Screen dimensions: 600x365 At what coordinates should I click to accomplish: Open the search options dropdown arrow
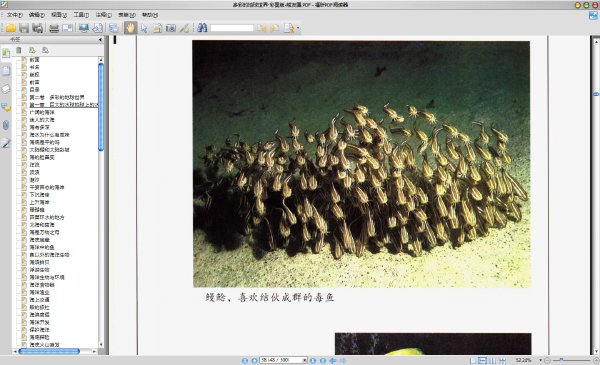coord(298,28)
